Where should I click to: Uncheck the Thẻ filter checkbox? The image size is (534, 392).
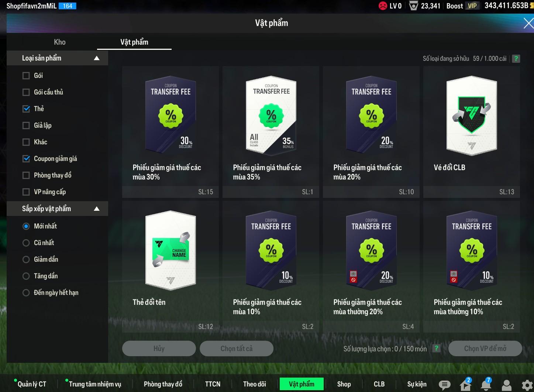coord(26,109)
